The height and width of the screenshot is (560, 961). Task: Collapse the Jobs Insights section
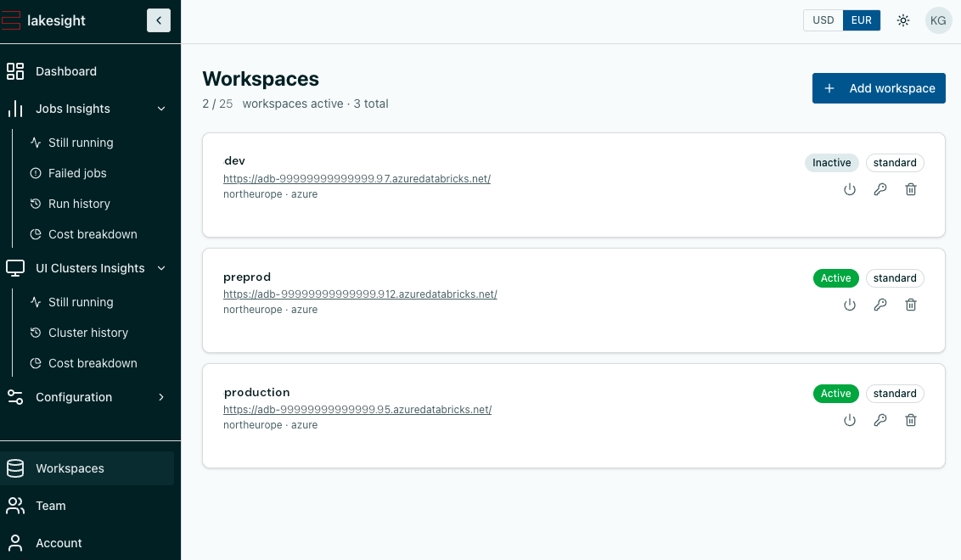[161, 109]
